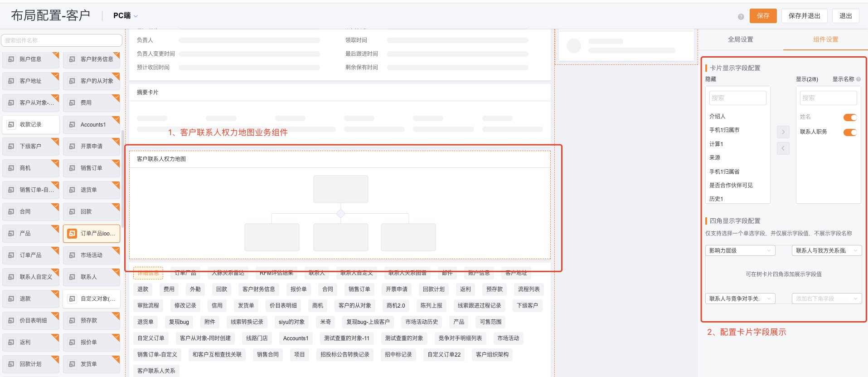Click the help question mark icon near 保存

tap(741, 17)
